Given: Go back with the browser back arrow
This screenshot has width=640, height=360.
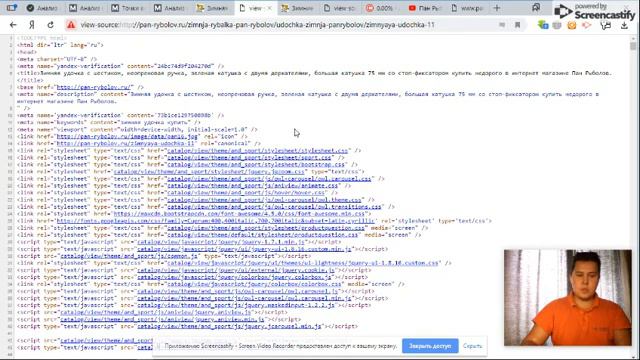Looking at the screenshot, I should [13, 25].
